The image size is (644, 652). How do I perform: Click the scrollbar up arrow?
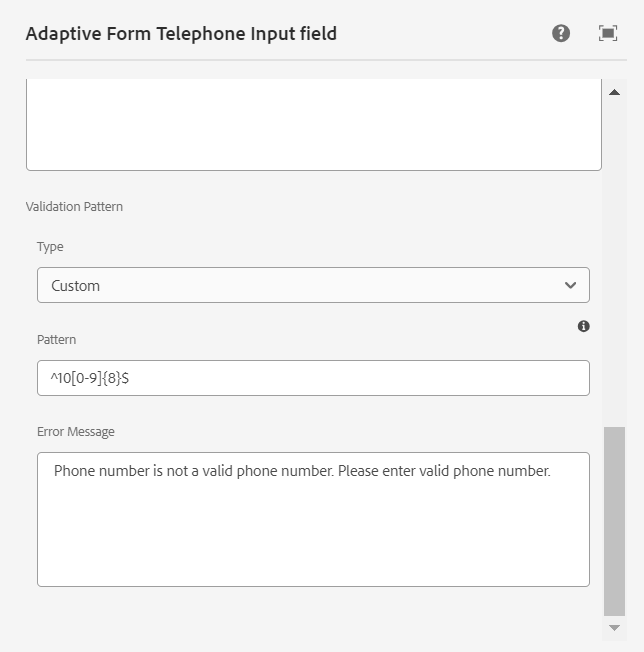pos(614,93)
